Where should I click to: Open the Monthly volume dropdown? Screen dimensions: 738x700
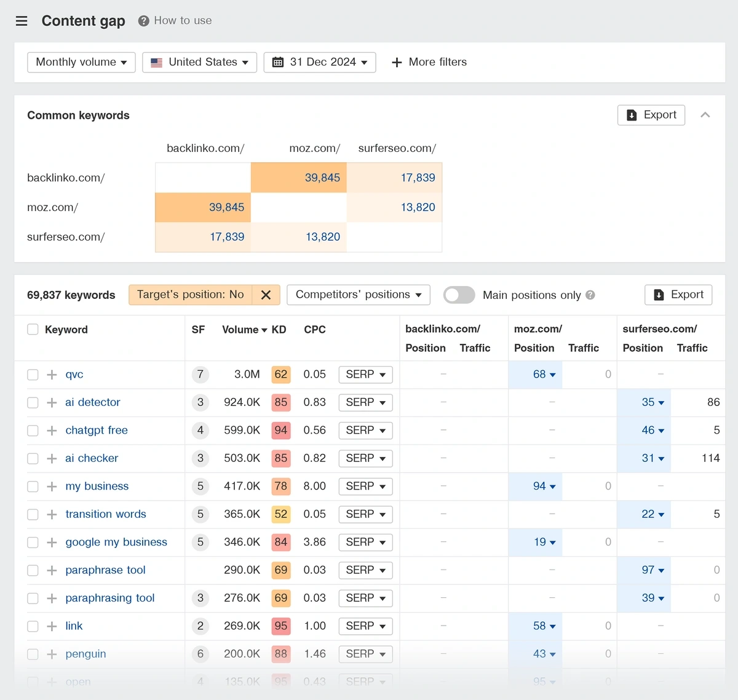(81, 62)
